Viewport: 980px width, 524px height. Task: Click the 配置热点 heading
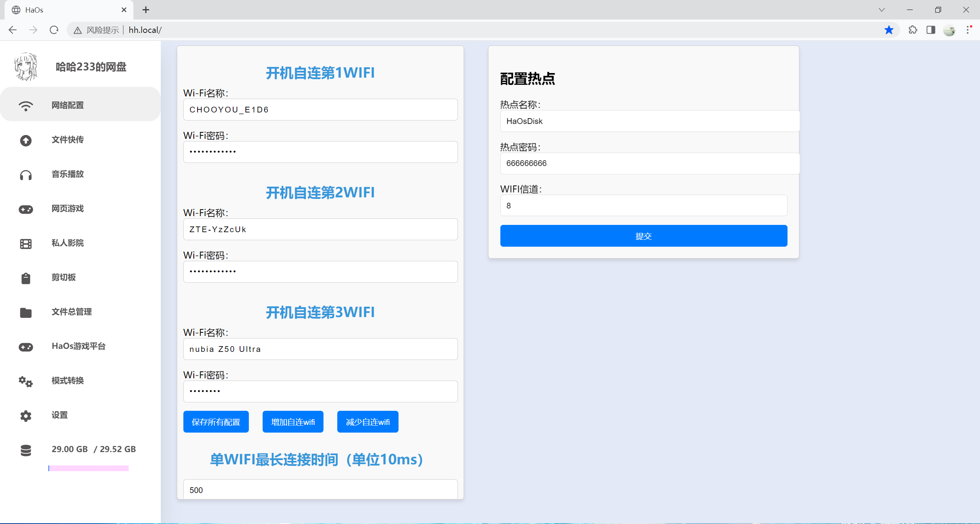pyautogui.click(x=528, y=78)
